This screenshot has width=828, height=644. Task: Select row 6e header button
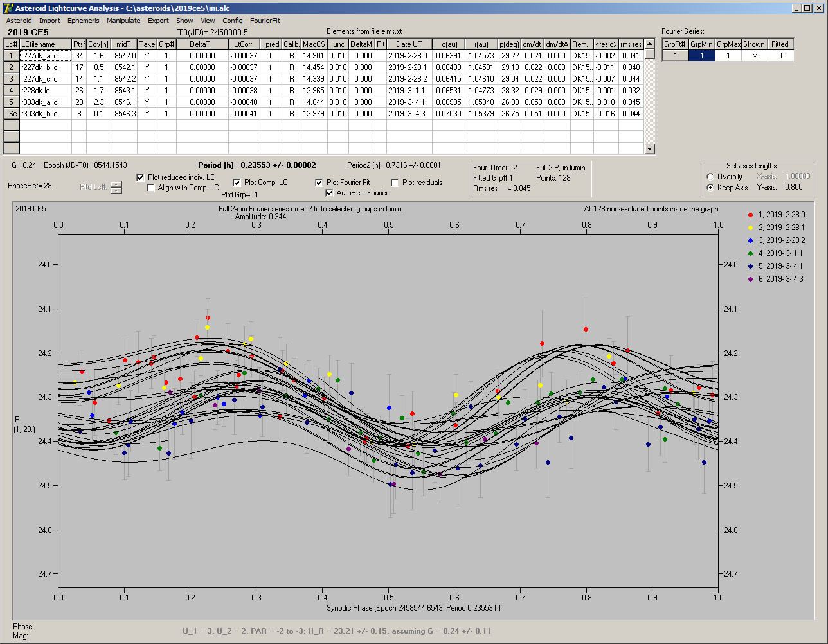pyautogui.click(x=12, y=114)
